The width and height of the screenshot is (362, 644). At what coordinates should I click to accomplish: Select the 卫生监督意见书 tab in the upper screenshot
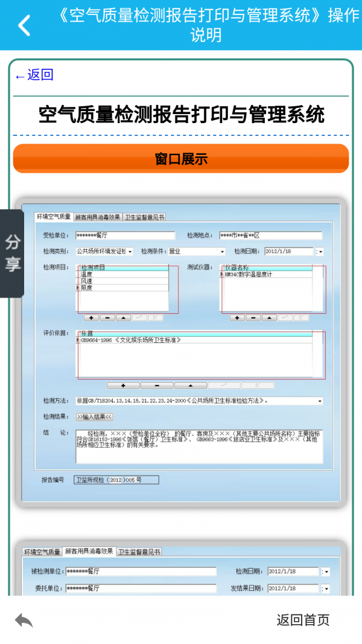click(144, 217)
